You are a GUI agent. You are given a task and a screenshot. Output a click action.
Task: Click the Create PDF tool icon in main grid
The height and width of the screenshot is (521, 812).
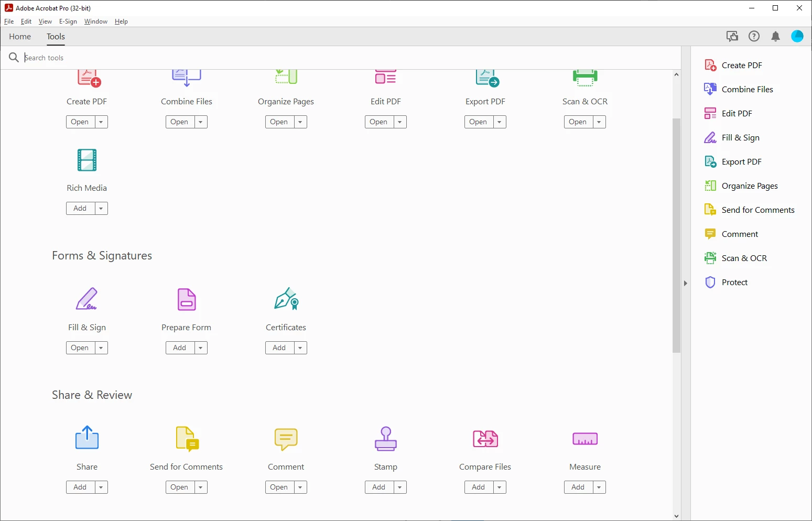(89, 78)
